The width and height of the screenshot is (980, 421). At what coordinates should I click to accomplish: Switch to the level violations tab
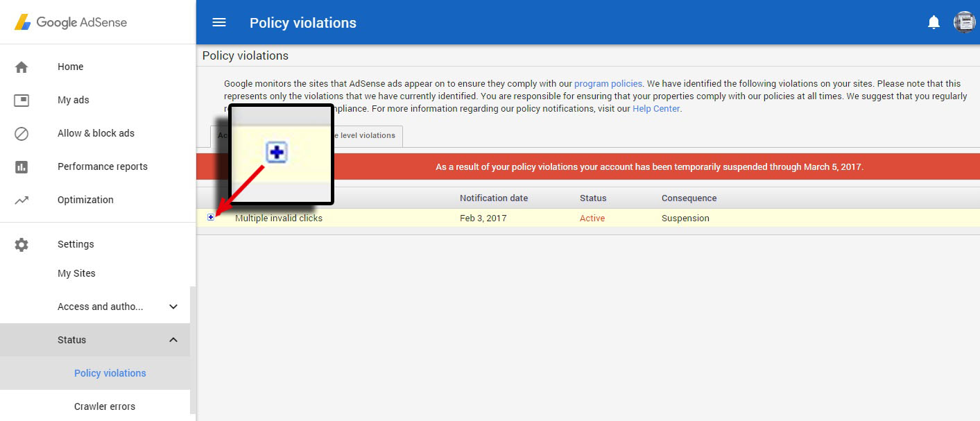pos(368,136)
